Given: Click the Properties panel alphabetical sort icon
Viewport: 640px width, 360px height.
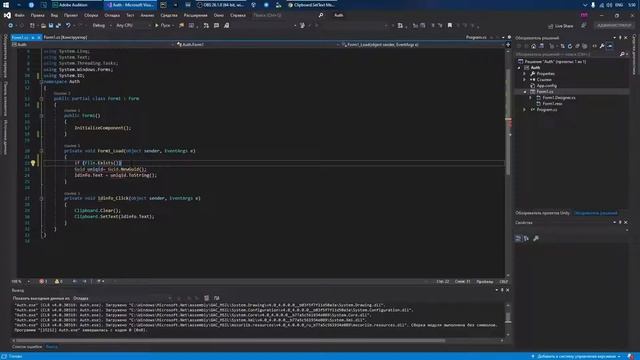Looking at the screenshot, I should point(527,238).
